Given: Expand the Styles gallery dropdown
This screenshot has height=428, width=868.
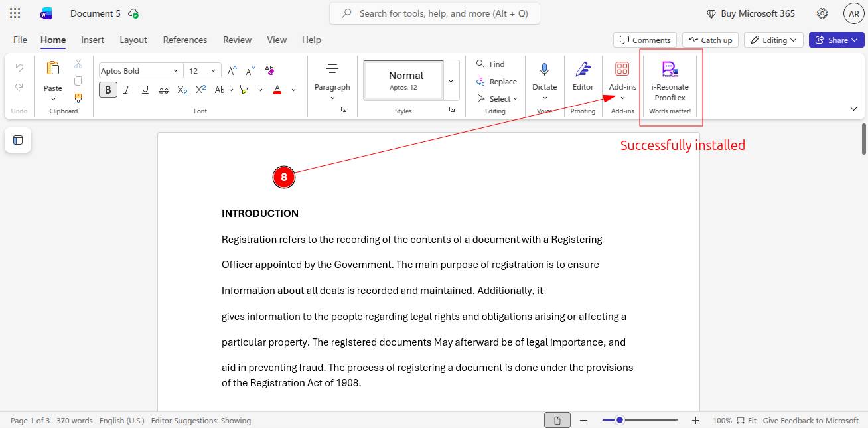Looking at the screenshot, I should 451,81.
